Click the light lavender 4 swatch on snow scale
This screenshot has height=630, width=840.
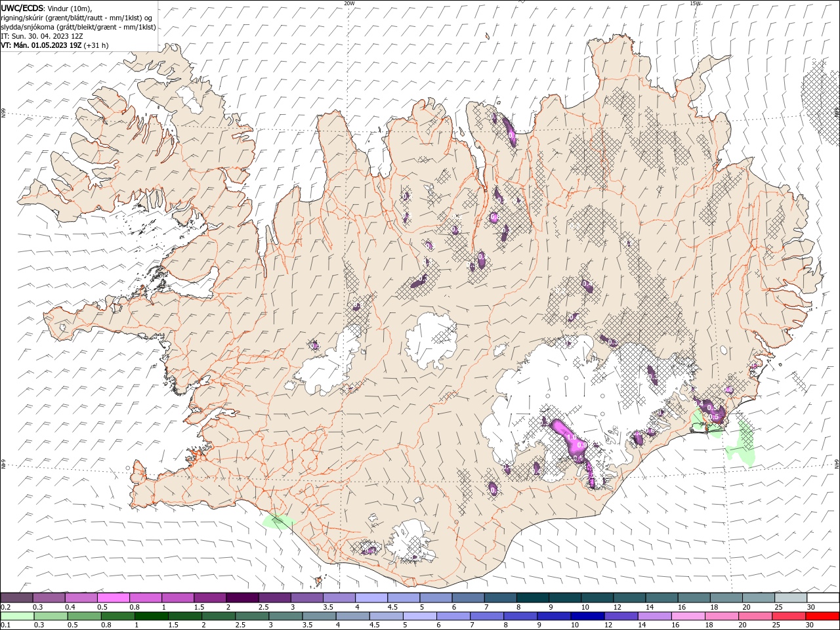(x=371, y=598)
